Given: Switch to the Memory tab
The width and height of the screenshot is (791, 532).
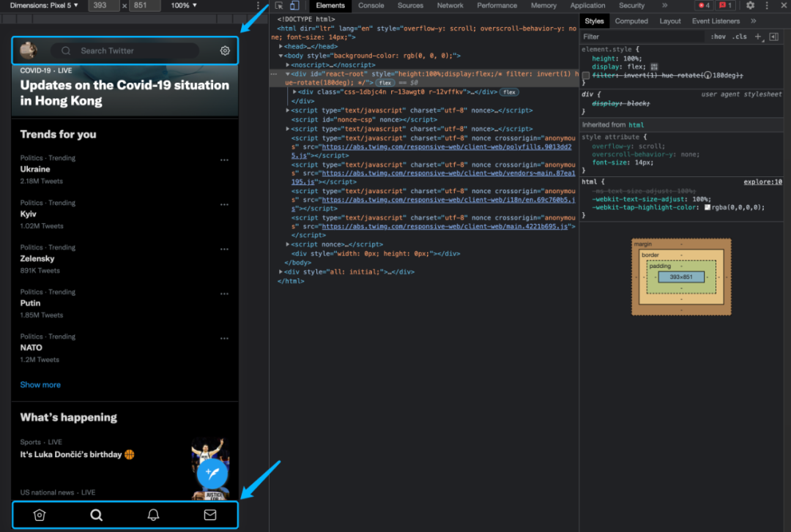Looking at the screenshot, I should coord(543,6).
